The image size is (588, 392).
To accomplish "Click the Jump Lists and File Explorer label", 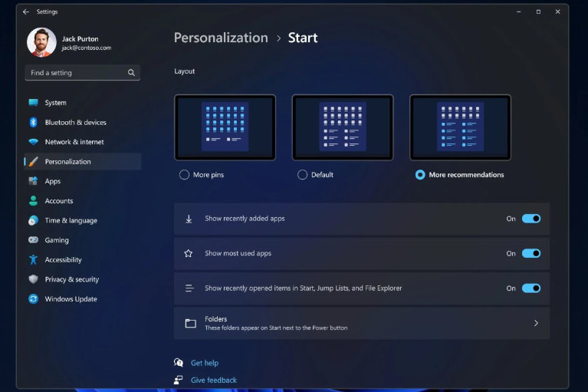I will pyautogui.click(x=303, y=288).
